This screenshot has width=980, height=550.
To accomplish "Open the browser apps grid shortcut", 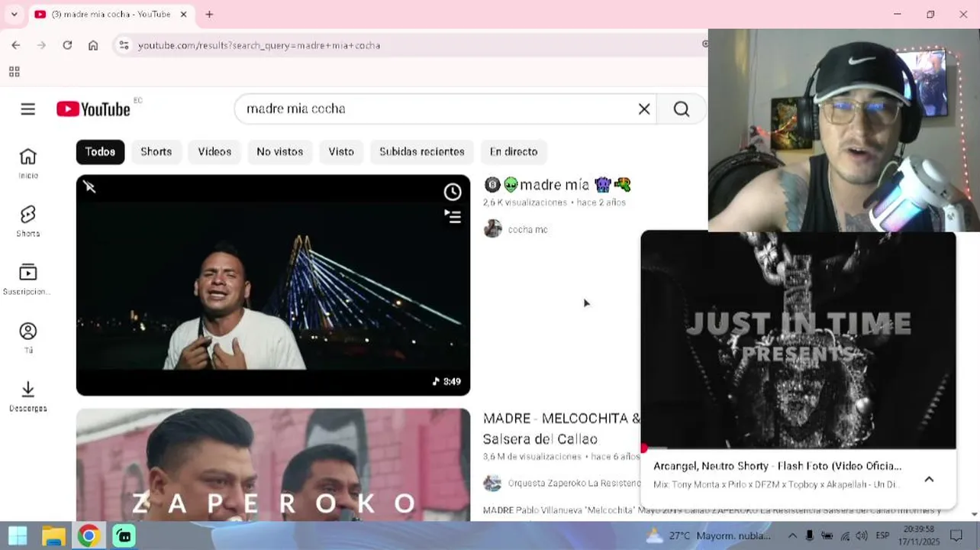I will click(14, 72).
